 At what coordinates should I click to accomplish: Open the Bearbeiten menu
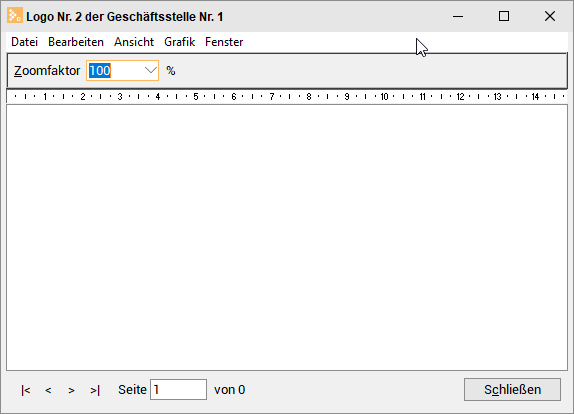coord(76,42)
